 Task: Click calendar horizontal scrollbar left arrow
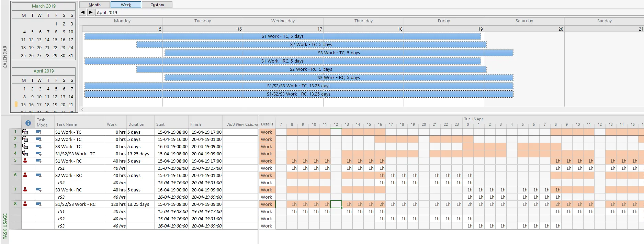(x=82, y=110)
